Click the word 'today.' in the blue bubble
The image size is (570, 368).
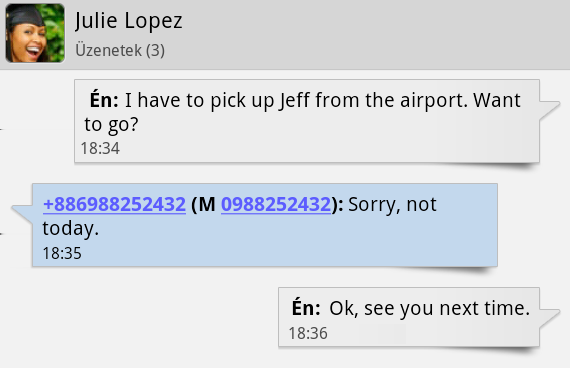[x=71, y=229]
